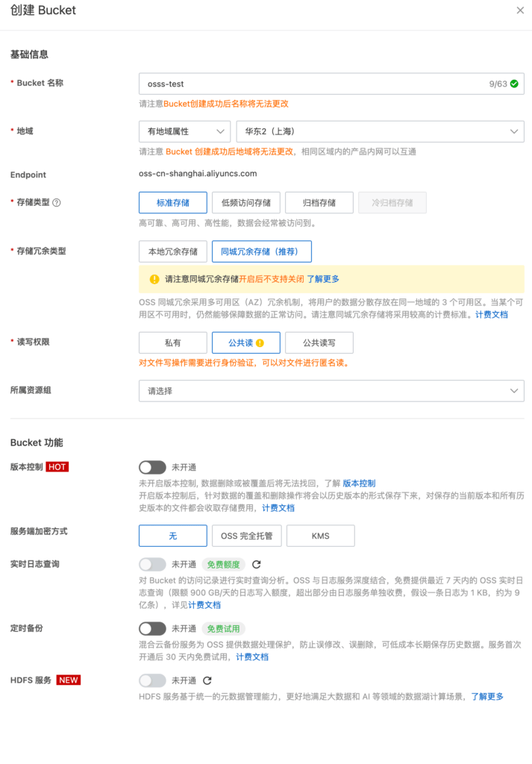Click the yellow warning icon in 同城冗余 notice
Image resolution: width=532 pixels, height=764 pixels.
click(x=154, y=279)
